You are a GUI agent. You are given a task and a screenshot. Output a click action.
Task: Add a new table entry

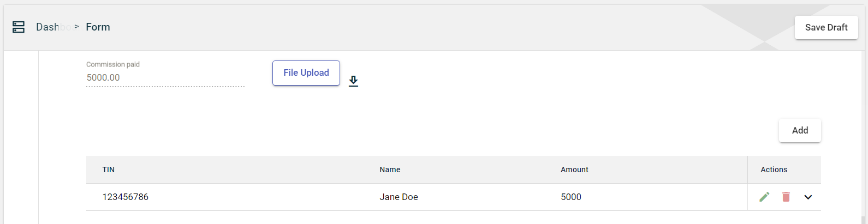point(800,131)
